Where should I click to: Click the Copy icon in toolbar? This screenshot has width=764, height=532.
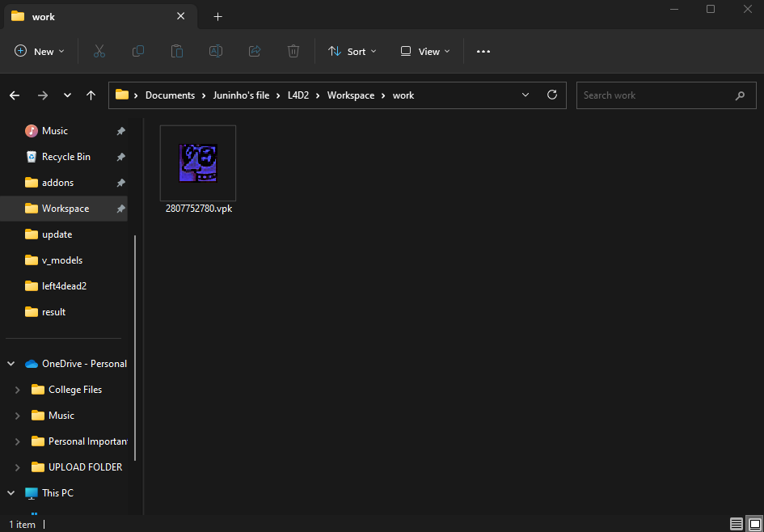(x=138, y=51)
